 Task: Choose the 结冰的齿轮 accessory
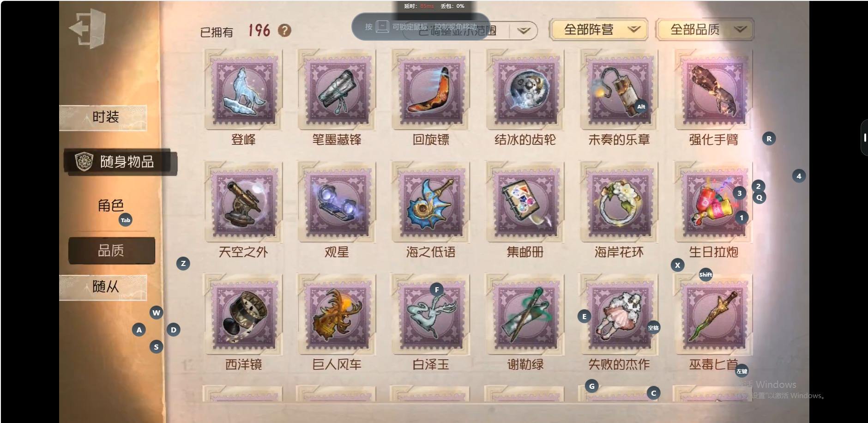tap(525, 89)
